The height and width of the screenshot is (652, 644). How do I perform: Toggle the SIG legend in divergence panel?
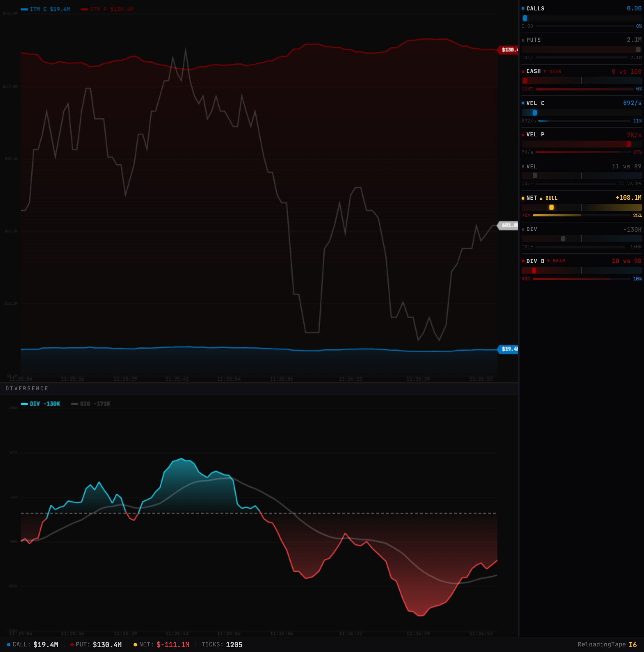click(x=91, y=404)
